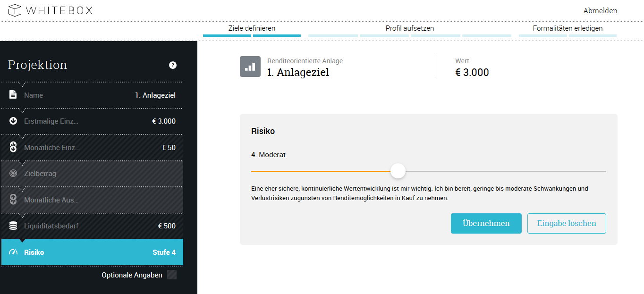Go to the Formalitäten erledigen step
The height and width of the screenshot is (294, 644).
[568, 28]
